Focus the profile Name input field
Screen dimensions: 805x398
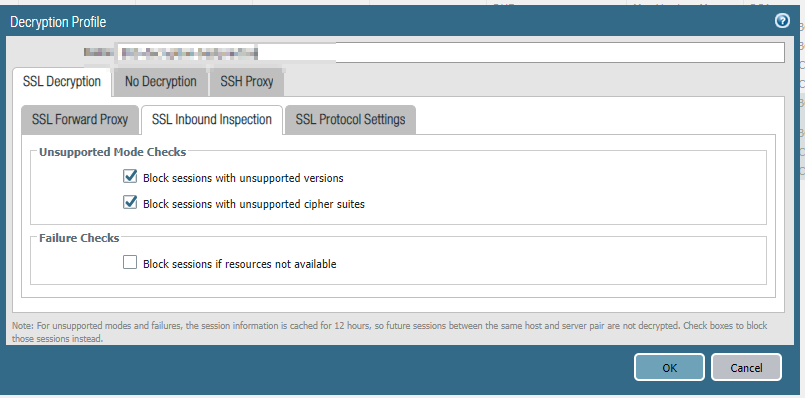(450, 53)
